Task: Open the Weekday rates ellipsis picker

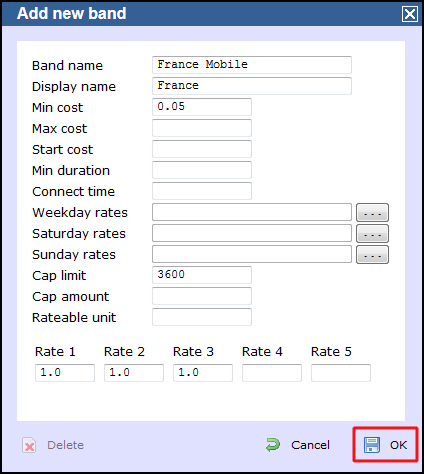Action: [372, 212]
